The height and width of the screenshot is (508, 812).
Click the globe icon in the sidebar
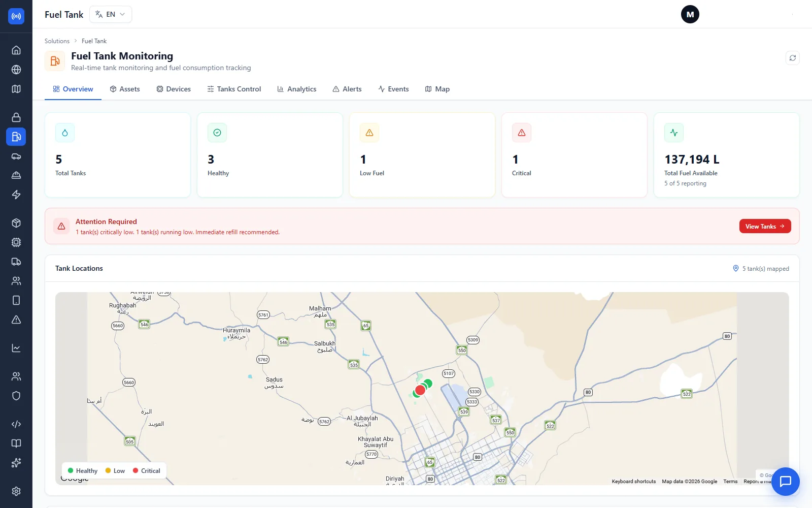tap(16, 70)
